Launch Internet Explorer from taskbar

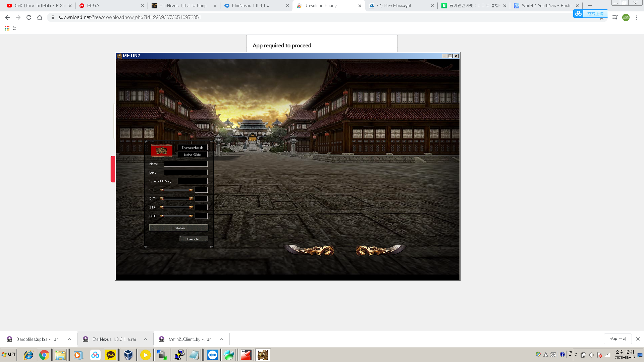click(29, 355)
